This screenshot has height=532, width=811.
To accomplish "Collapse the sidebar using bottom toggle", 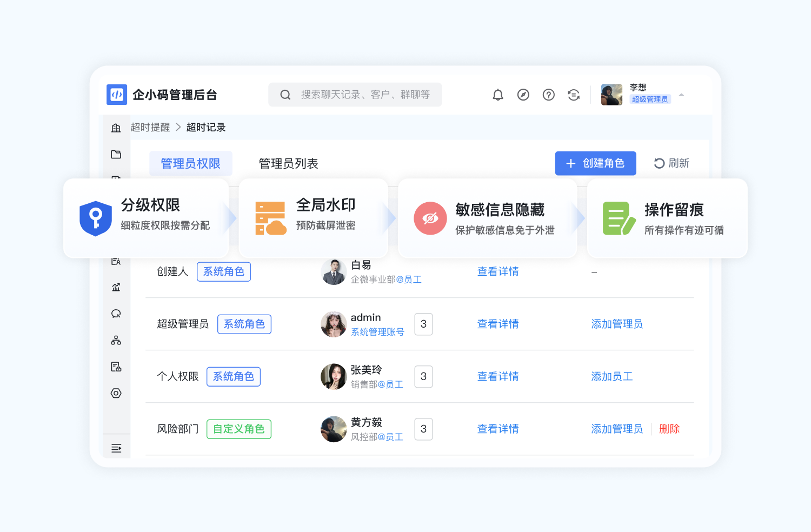I will 116,447.
